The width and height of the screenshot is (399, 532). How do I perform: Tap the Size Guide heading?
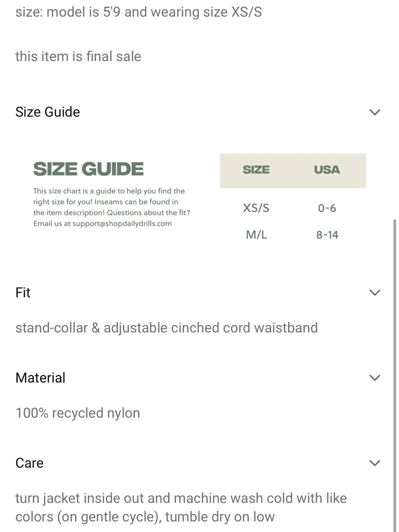[47, 112]
